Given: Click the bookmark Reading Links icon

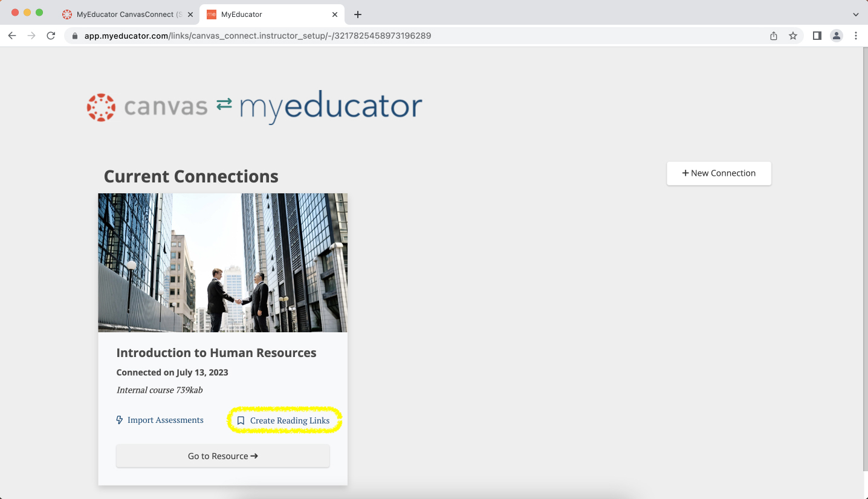Looking at the screenshot, I should [x=241, y=420].
